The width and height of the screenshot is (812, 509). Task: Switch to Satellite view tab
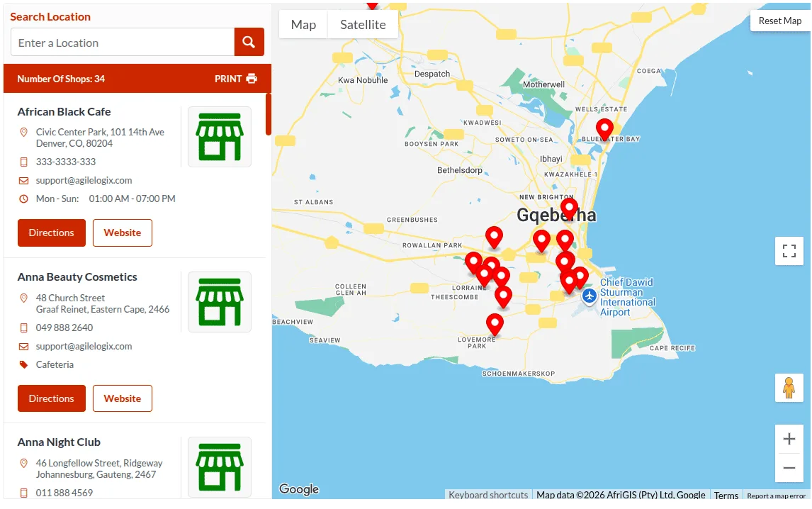(363, 24)
